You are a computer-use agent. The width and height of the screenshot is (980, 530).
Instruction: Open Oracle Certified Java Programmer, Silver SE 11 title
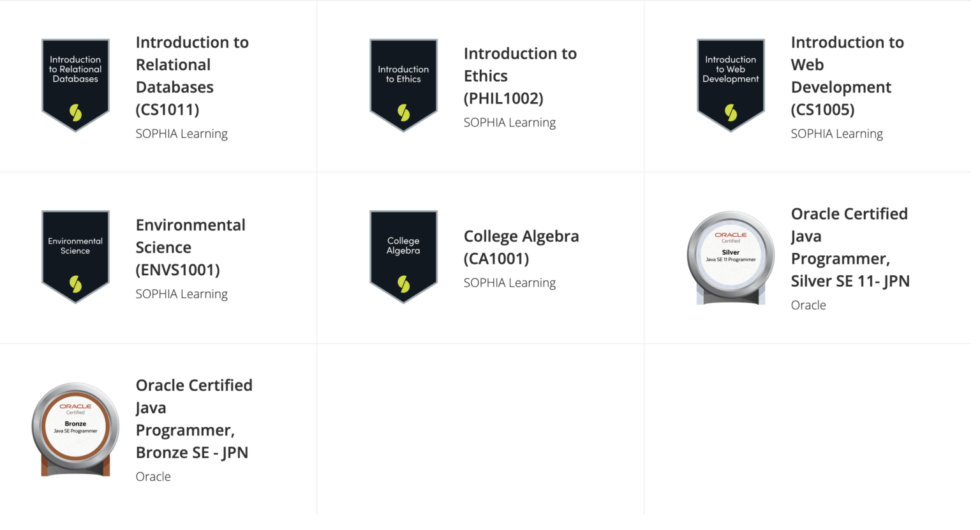click(x=849, y=247)
